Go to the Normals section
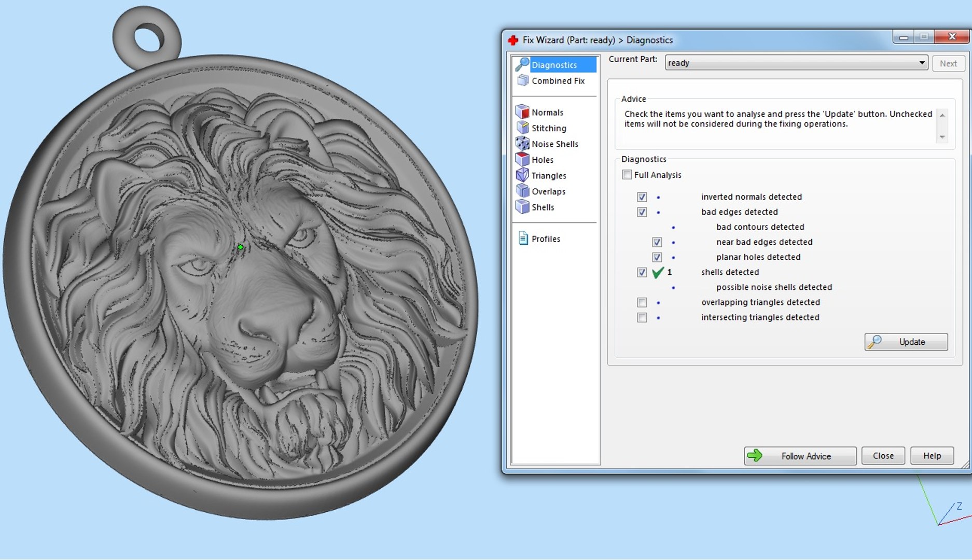The image size is (972, 560). click(x=547, y=112)
